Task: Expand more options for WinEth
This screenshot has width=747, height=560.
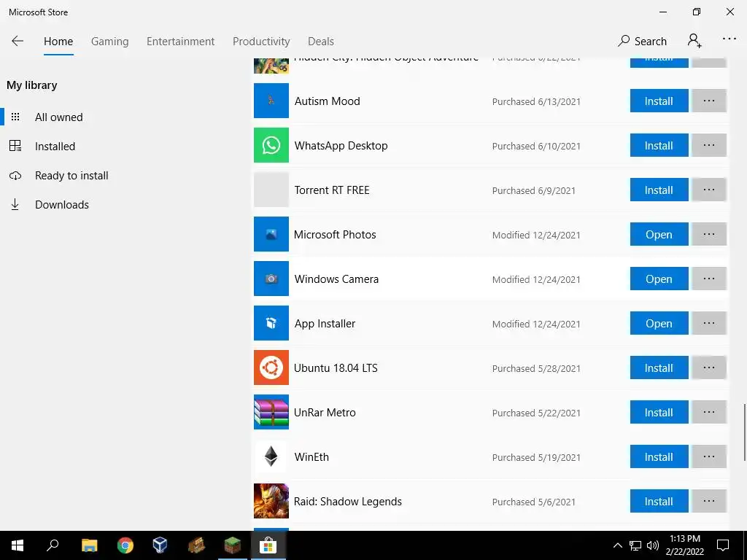Action: pyautogui.click(x=709, y=456)
